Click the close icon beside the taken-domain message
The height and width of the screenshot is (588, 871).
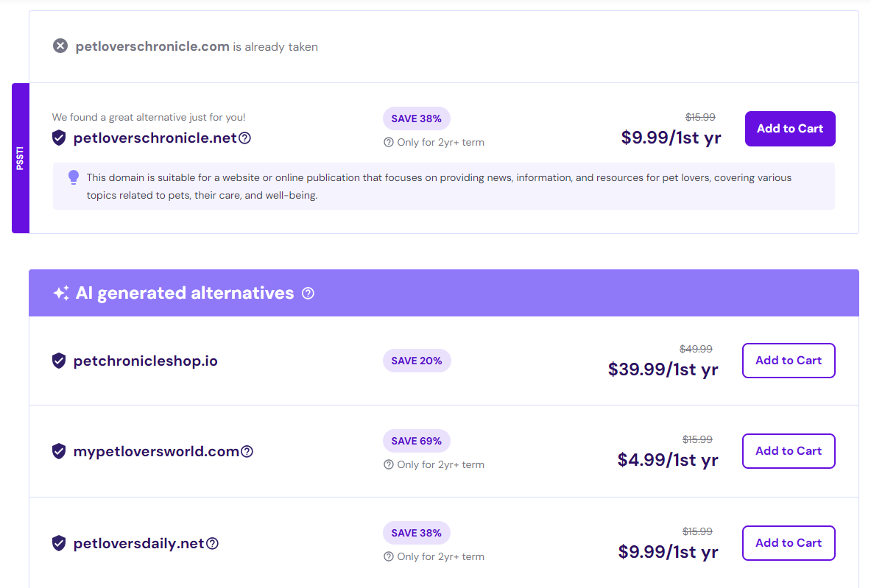pyautogui.click(x=60, y=45)
